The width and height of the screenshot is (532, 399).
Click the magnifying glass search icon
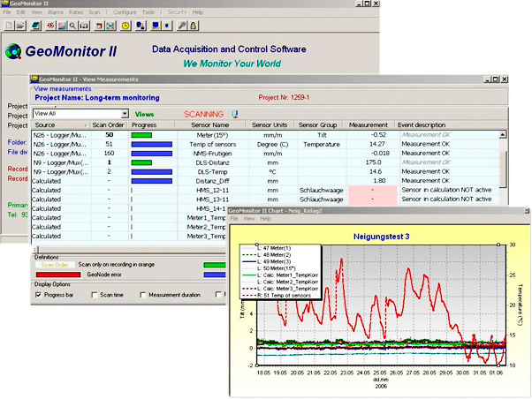coord(72,26)
